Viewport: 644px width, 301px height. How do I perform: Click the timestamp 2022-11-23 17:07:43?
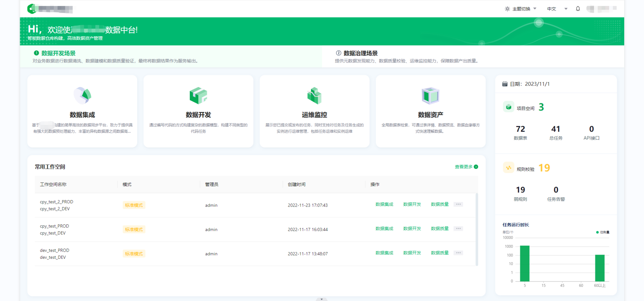pyautogui.click(x=308, y=205)
